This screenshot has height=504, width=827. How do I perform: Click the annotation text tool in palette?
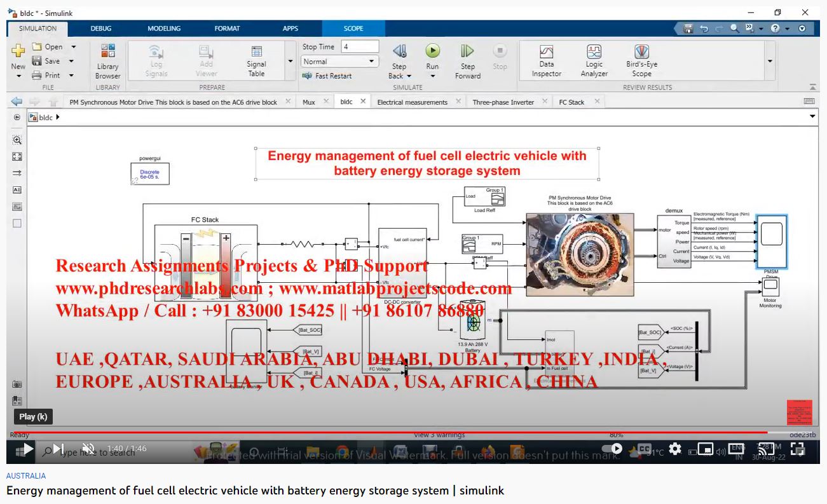pos(17,189)
